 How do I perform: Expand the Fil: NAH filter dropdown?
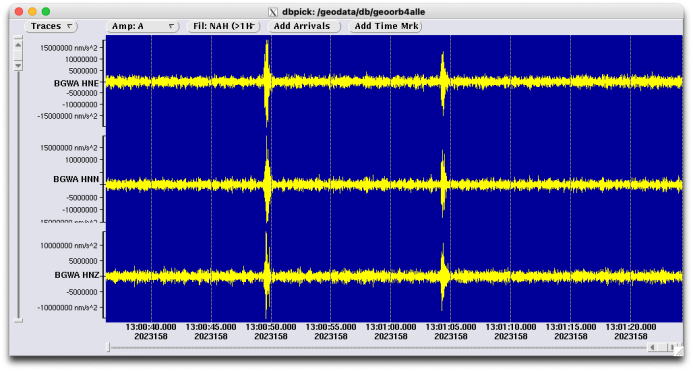224,26
